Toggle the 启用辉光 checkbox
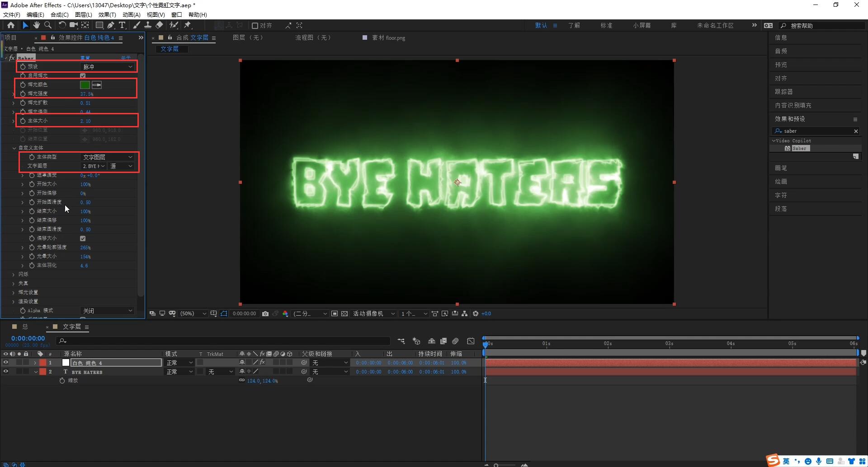This screenshot has height=467, width=868. coord(83,75)
